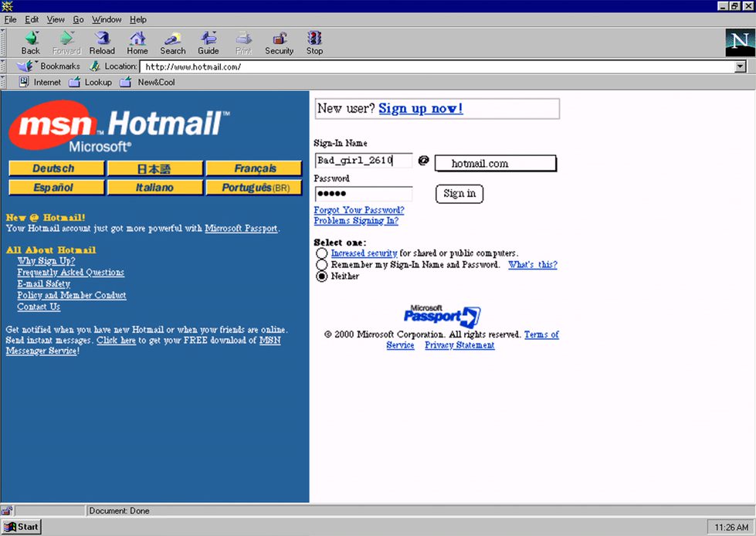Click the taskbar clock showing 11:26 AM
The width and height of the screenshot is (756, 536).
[x=731, y=528]
